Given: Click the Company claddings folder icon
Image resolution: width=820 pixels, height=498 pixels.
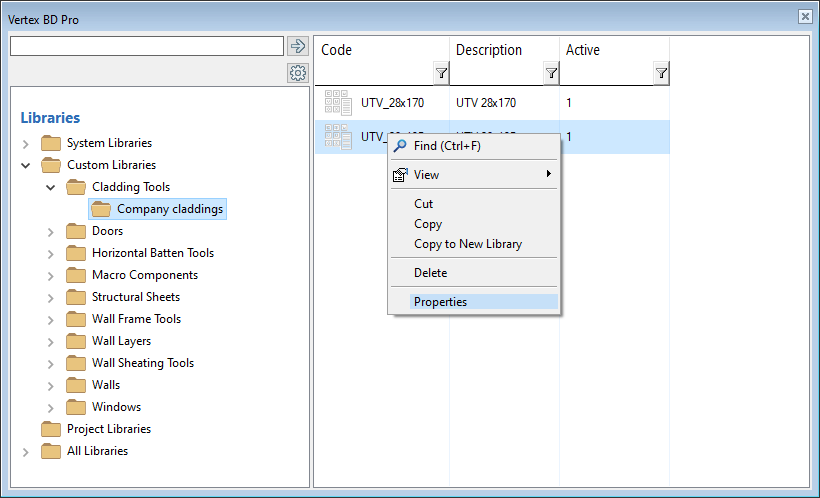Looking at the screenshot, I should pos(101,209).
